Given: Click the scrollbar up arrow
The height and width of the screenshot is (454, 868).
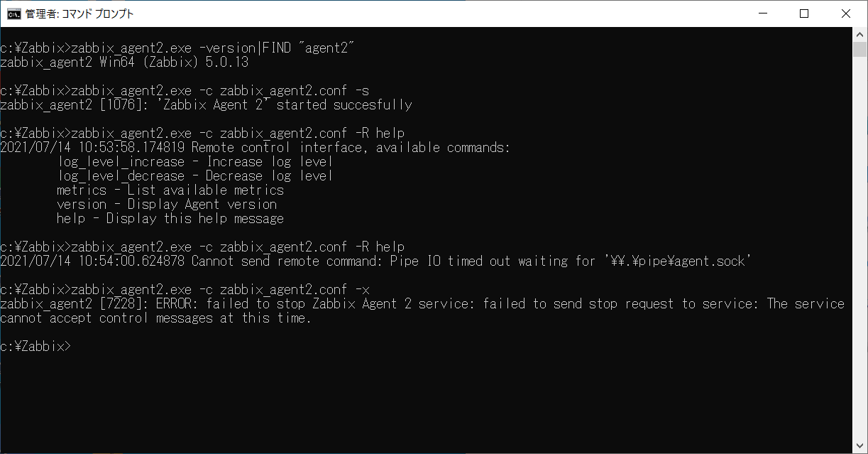Looking at the screenshot, I should click(x=859, y=34).
